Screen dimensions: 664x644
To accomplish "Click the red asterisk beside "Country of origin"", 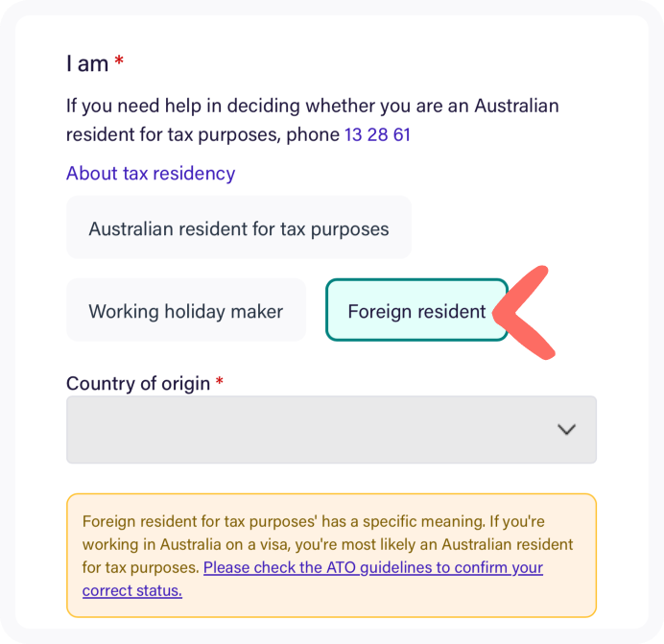I will pyautogui.click(x=219, y=382).
